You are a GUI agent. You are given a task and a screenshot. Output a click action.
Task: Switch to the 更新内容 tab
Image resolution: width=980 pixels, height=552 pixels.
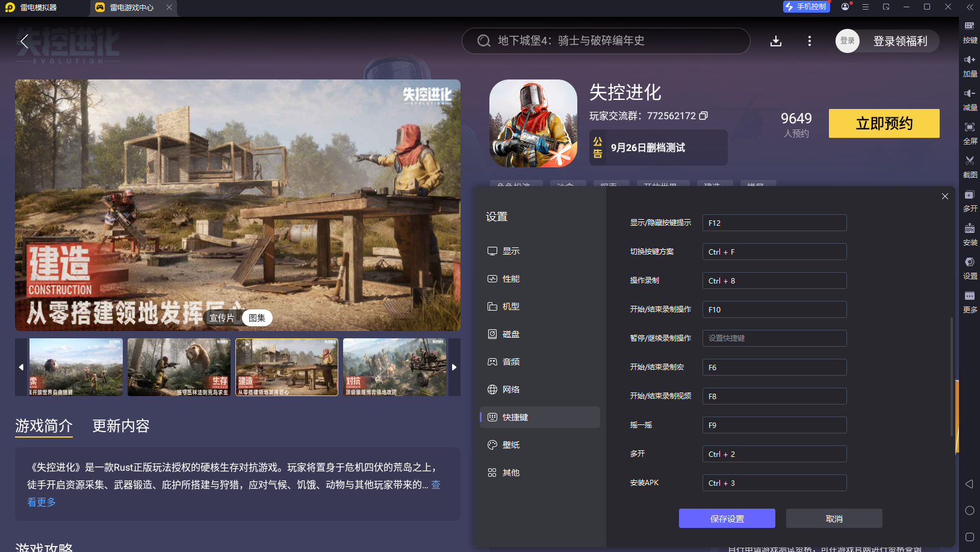pos(121,426)
